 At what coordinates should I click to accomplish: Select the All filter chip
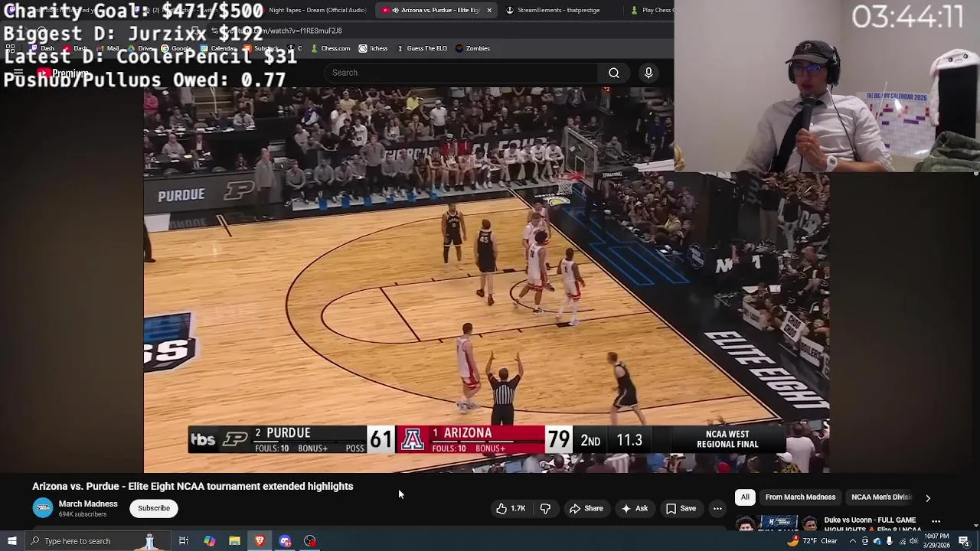pos(745,497)
